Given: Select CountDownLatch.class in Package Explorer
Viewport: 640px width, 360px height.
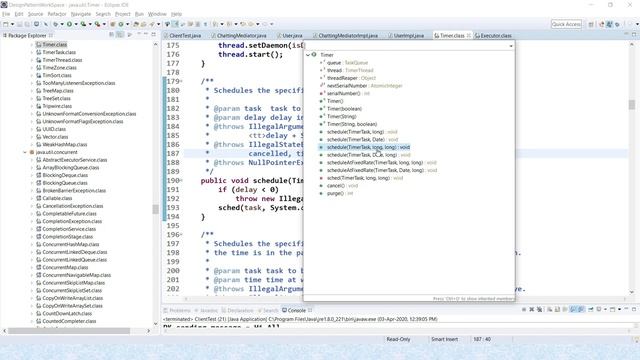Looking at the screenshot, I should point(67,313).
